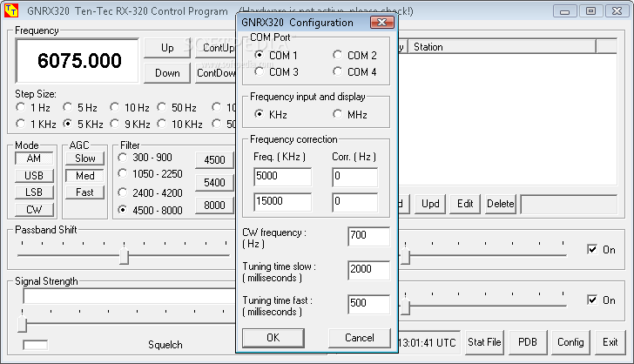Exit the control program
Image resolution: width=634 pixels, height=364 pixels.
click(x=610, y=342)
